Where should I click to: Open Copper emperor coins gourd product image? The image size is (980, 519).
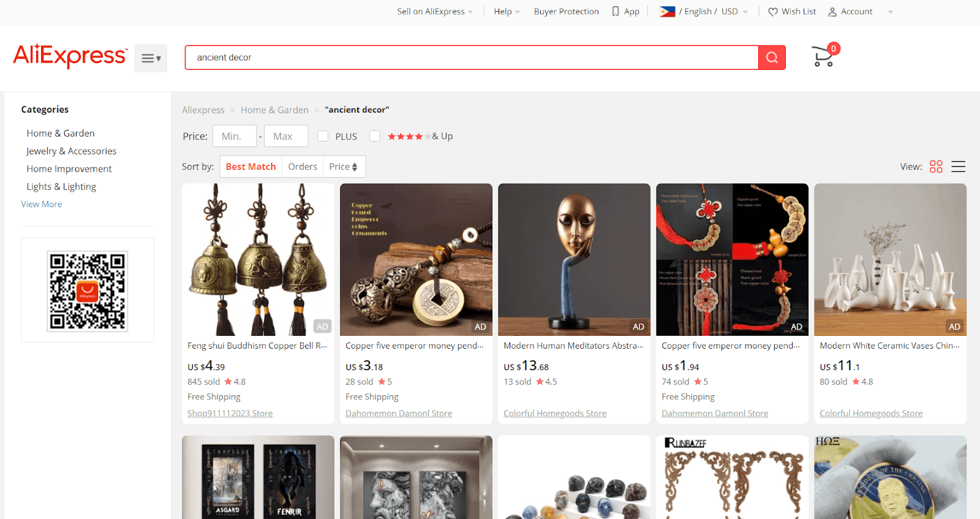point(416,260)
